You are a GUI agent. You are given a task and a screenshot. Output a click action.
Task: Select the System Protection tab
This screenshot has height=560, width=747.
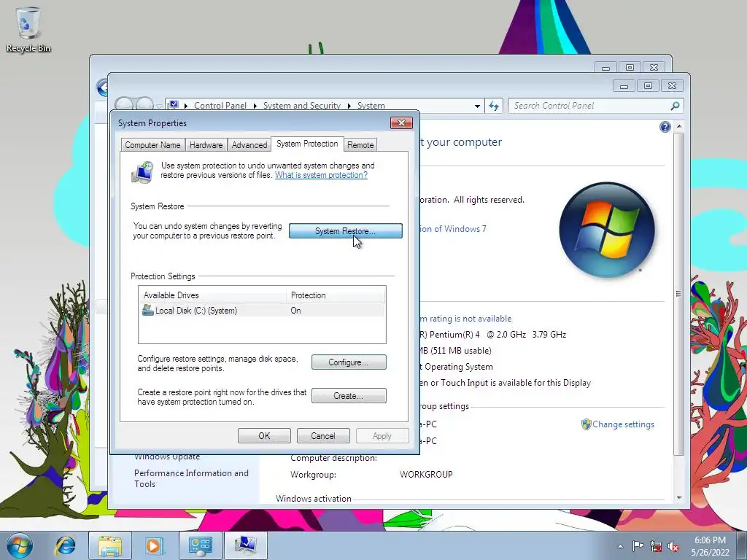click(x=307, y=144)
